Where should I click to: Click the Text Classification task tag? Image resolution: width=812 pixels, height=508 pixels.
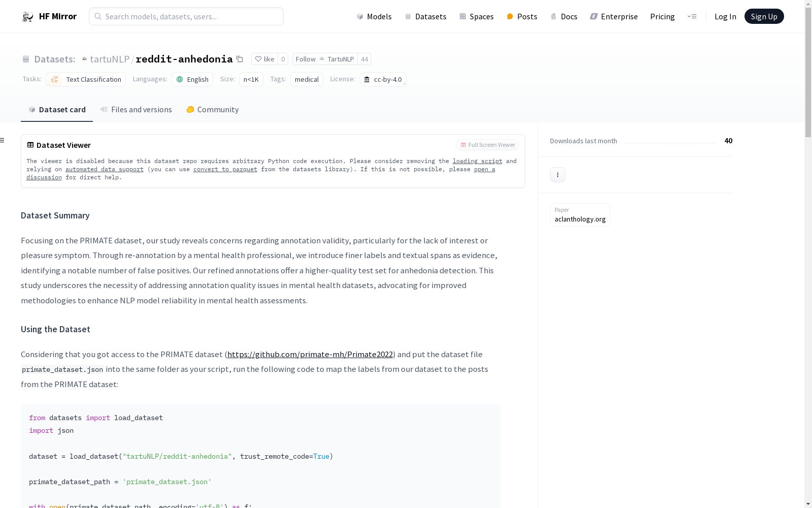[86, 79]
